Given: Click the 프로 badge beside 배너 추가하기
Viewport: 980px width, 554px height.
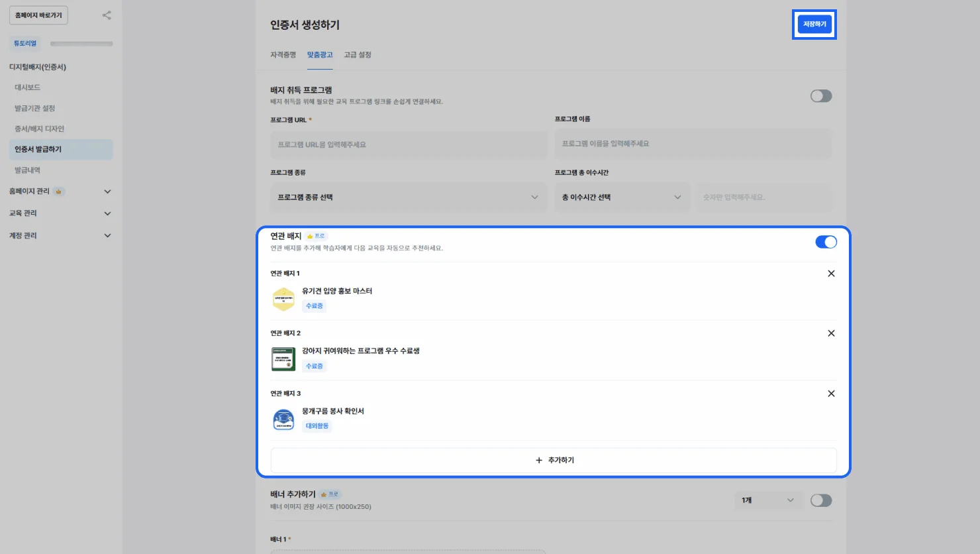Looking at the screenshot, I should tap(330, 494).
